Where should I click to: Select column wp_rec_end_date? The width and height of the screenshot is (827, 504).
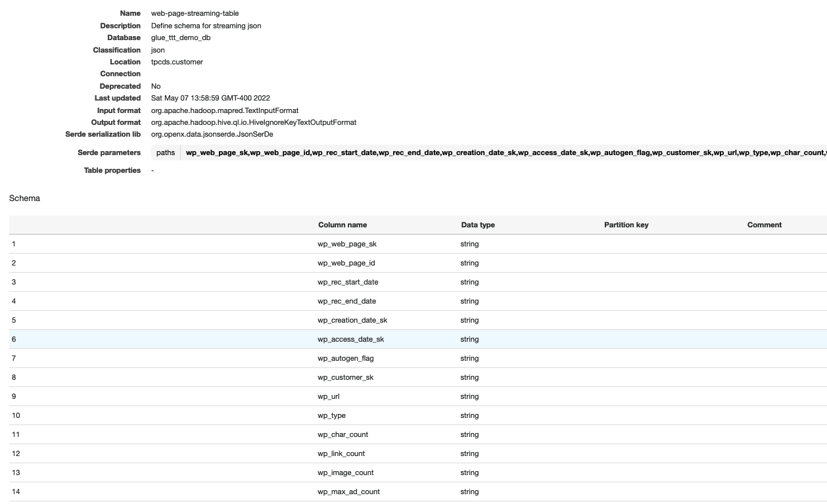pos(346,301)
